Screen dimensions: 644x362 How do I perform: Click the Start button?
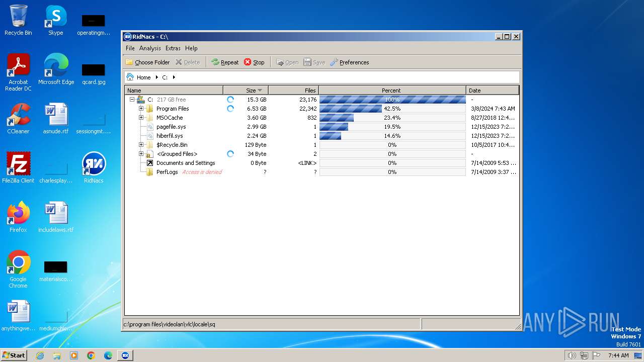coord(14,355)
